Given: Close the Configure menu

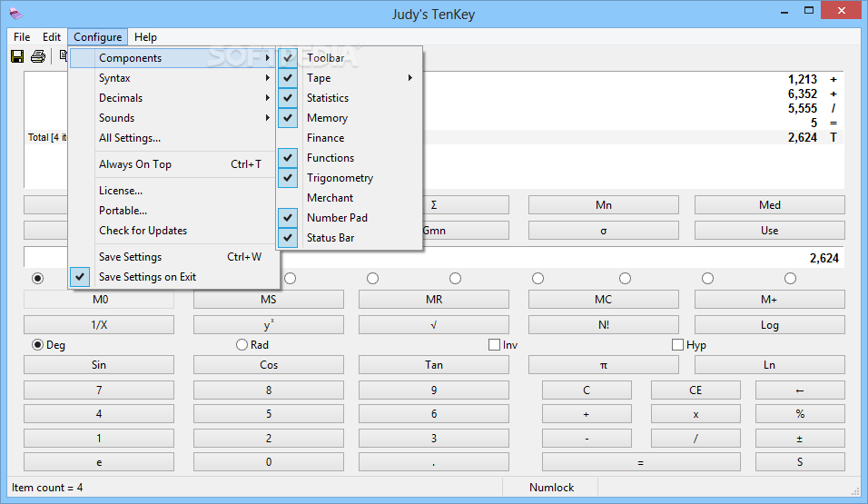Looking at the screenshot, I should (x=97, y=37).
